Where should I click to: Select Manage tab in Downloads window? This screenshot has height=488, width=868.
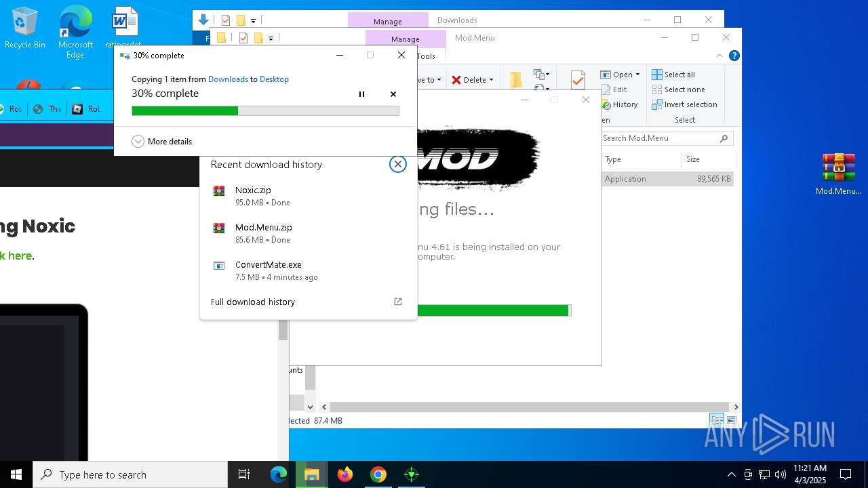pyautogui.click(x=388, y=21)
